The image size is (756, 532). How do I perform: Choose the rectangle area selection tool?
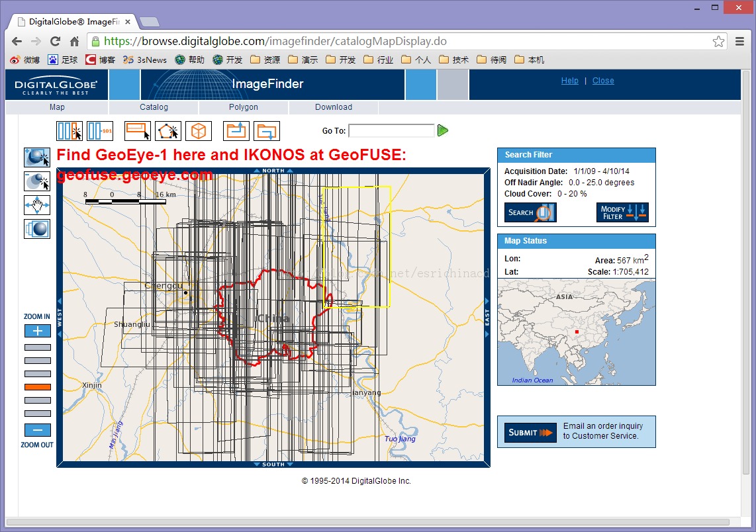pos(138,130)
